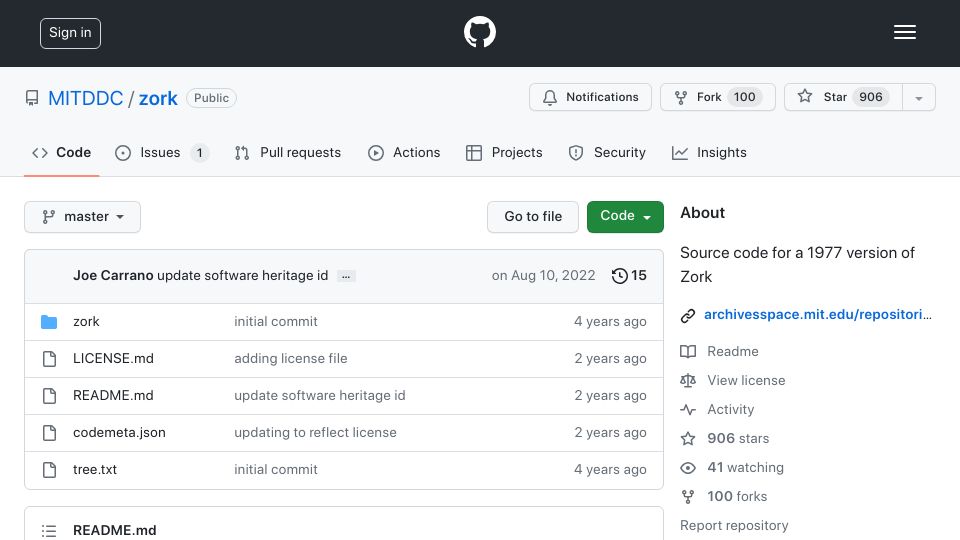Image resolution: width=960 pixels, height=540 pixels.
Task: Click the Notifications bell button
Action: 590,97
